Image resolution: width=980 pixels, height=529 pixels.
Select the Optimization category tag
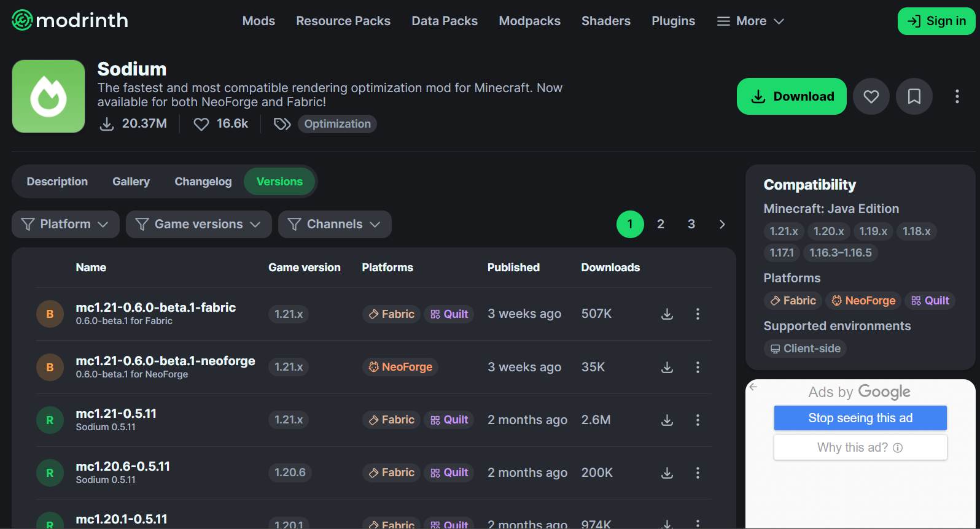(x=337, y=124)
